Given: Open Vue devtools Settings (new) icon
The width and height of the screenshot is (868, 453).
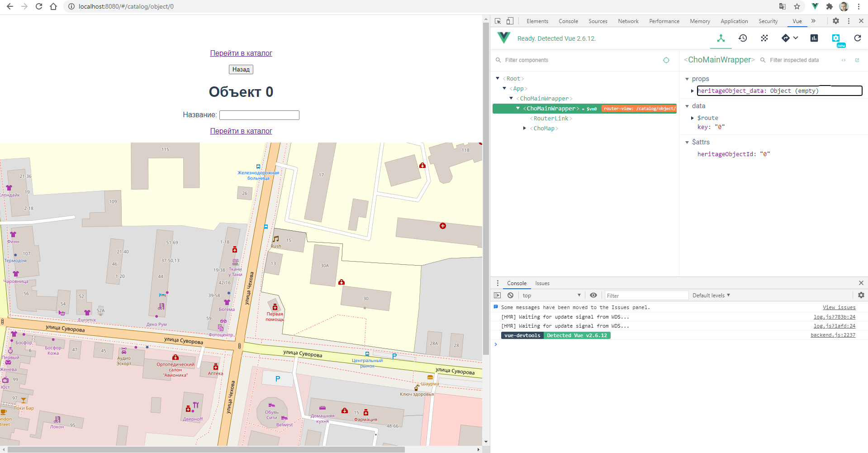Looking at the screenshot, I should tap(836, 38).
